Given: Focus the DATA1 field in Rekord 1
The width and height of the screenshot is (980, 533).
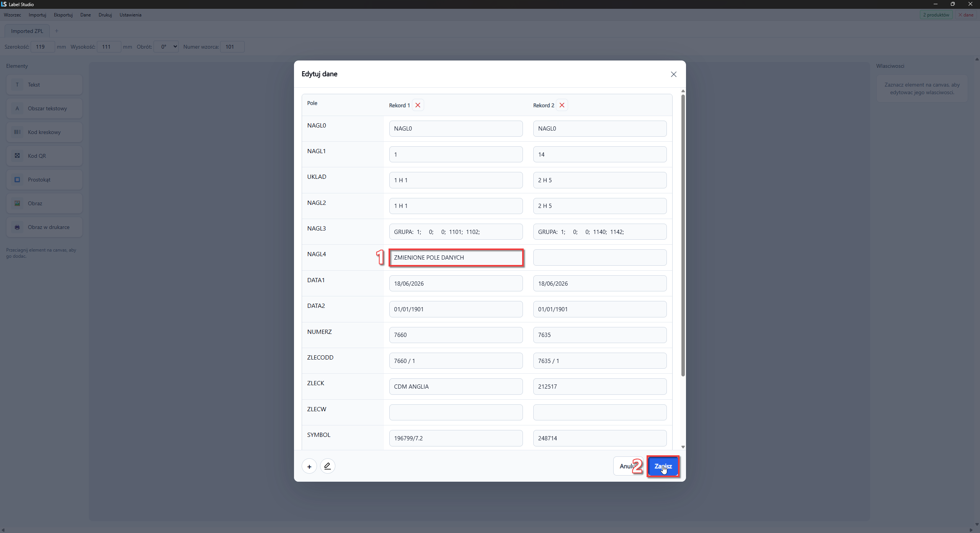Looking at the screenshot, I should [456, 284].
